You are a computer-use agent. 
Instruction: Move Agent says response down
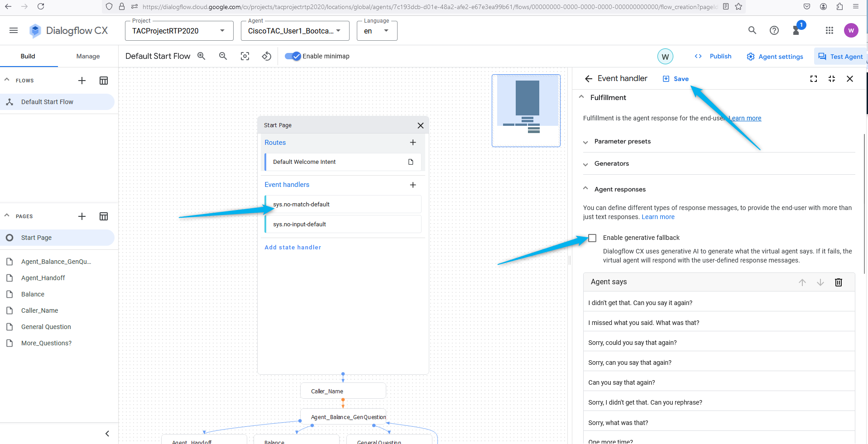pyautogui.click(x=820, y=282)
